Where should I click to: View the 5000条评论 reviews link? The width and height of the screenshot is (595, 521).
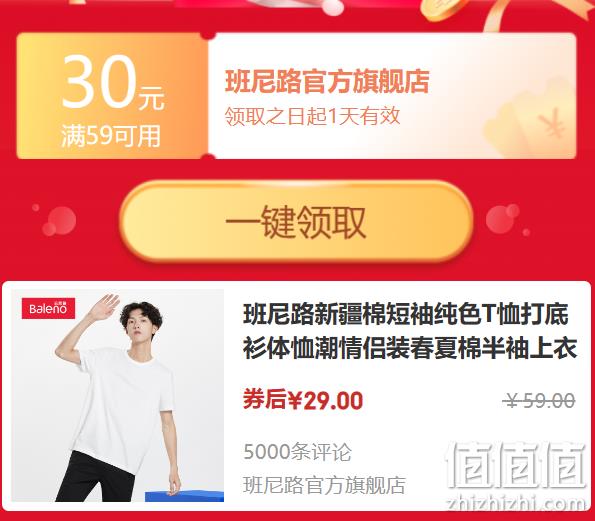298,452
